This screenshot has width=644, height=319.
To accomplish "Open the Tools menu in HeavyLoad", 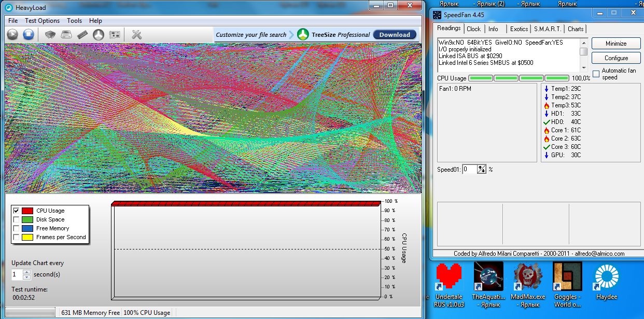I will point(74,21).
